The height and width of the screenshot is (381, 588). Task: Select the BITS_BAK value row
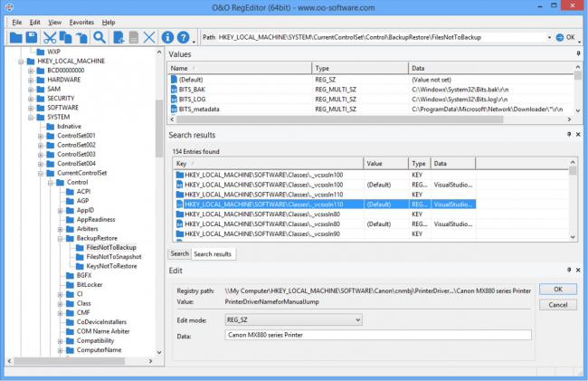coord(371,90)
